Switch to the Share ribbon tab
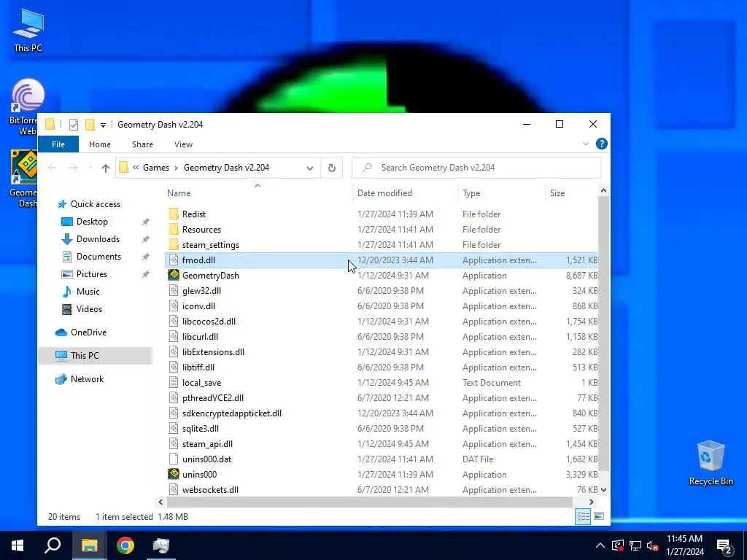The width and height of the screenshot is (747, 560). pyautogui.click(x=142, y=144)
